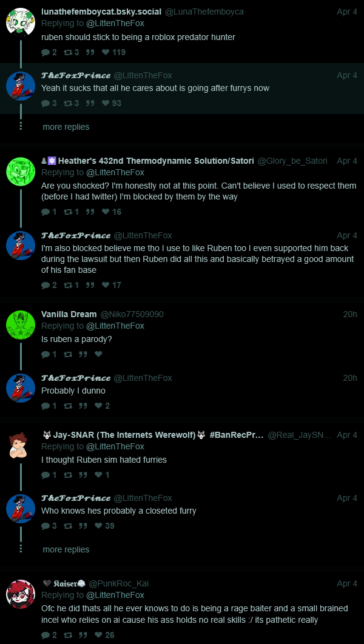Open Vanilla Dream's green avatar
Image resolution: width=364 pixels, height=644 pixels.
pos(21,325)
